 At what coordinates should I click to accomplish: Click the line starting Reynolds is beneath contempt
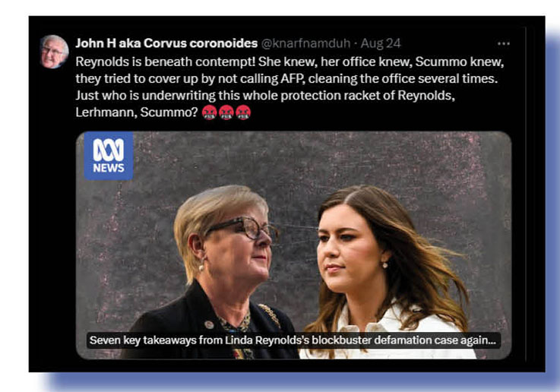pos(289,62)
